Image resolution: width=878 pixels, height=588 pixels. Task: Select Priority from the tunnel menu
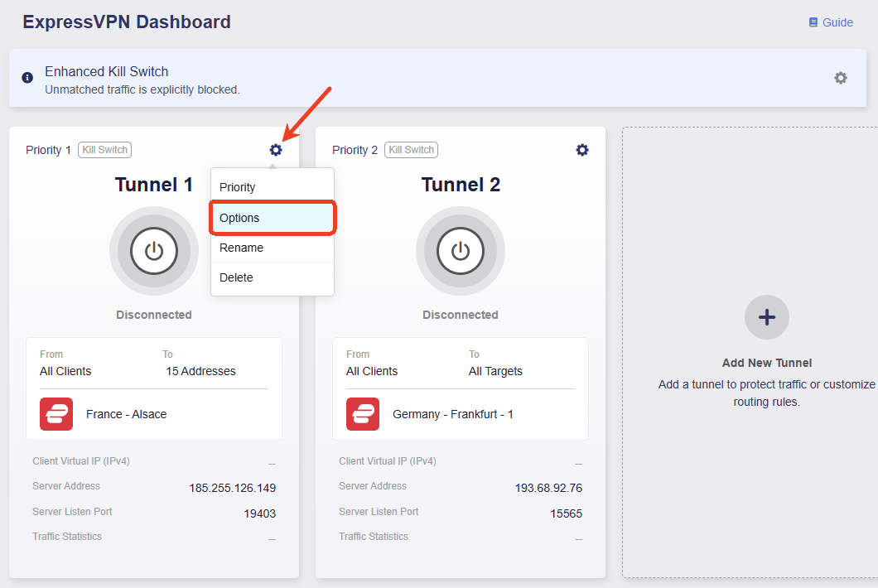(x=273, y=187)
